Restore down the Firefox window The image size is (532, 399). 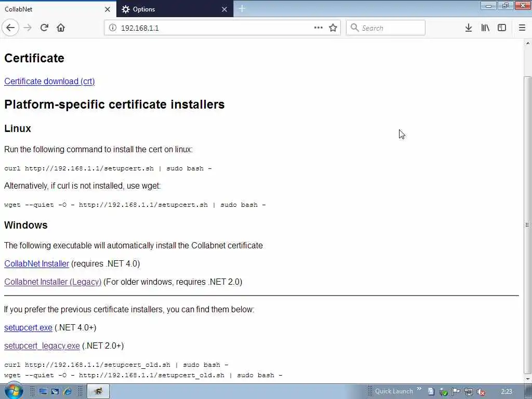pyautogui.click(x=506, y=6)
